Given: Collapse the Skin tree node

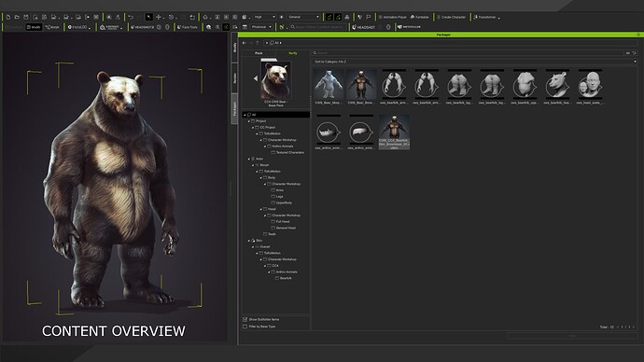Looking at the screenshot, I should 249,241.
